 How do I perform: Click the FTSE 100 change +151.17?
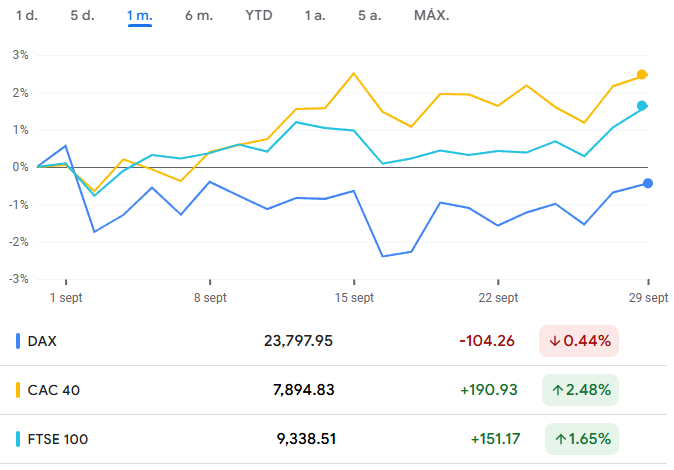495,439
